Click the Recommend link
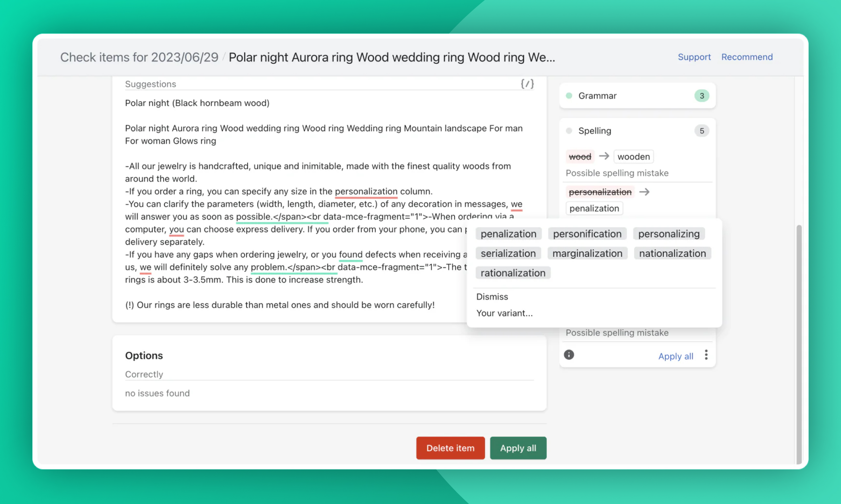 [747, 57]
